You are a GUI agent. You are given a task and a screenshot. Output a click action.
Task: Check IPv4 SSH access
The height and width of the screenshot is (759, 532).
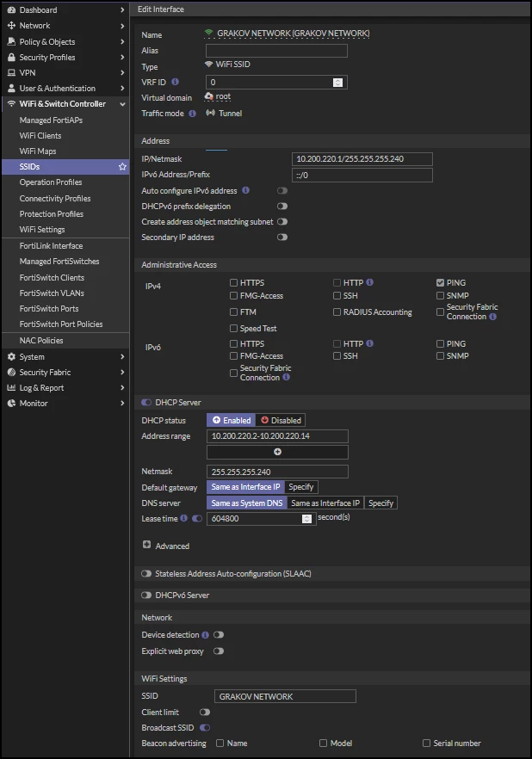(337, 295)
